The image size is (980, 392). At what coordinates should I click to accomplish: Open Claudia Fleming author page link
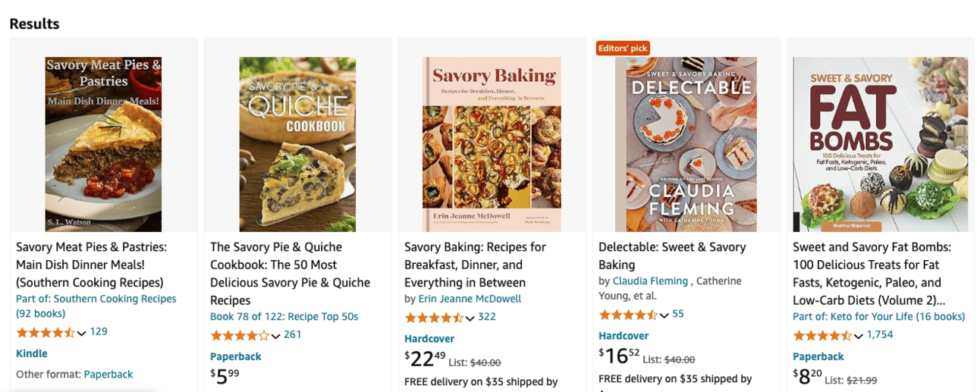point(650,281)
